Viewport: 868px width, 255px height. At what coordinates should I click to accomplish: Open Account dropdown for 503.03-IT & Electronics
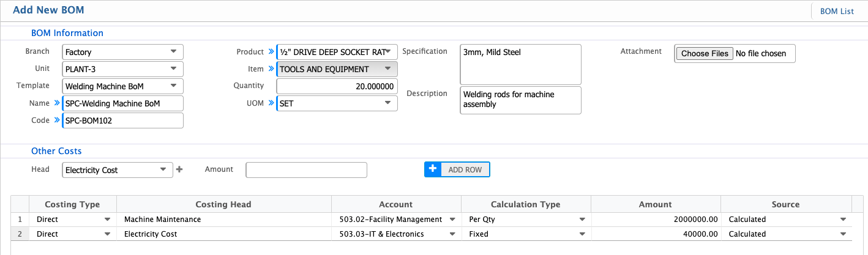[x=395, y=234]
